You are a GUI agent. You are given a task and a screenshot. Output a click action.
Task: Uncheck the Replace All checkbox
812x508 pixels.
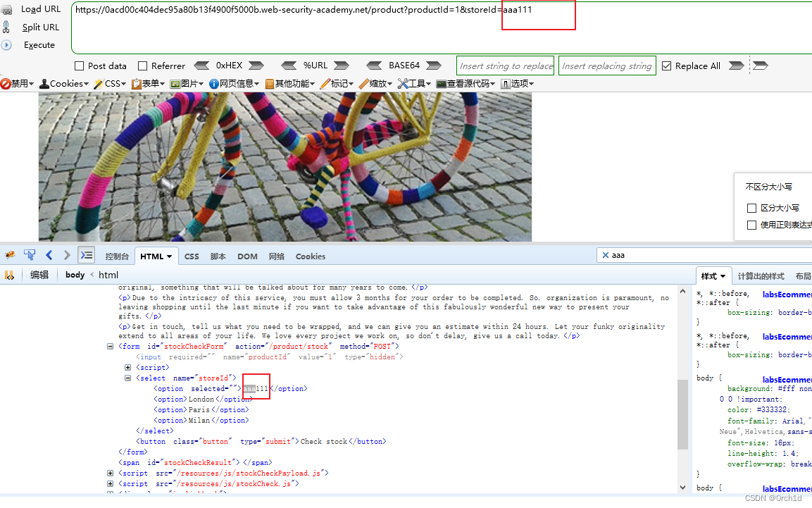click(x=666, y=66)
